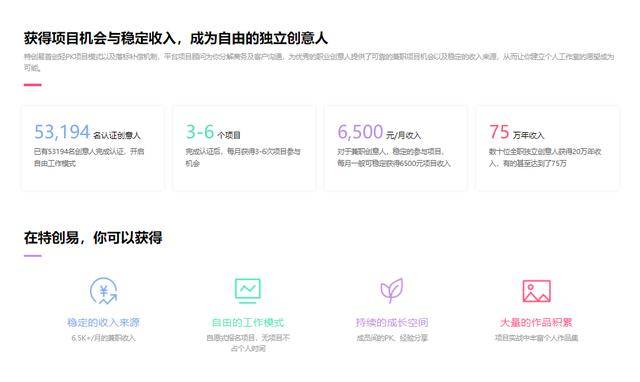This screenshot has height=382, width=640.
Task: Click the label 大量的作品积累
Action: tap(536, 322)
